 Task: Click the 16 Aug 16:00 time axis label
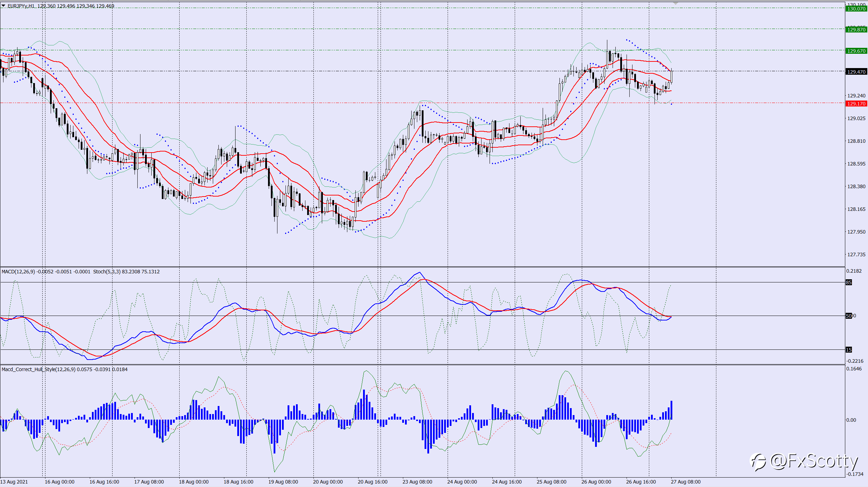click(104, 482)
